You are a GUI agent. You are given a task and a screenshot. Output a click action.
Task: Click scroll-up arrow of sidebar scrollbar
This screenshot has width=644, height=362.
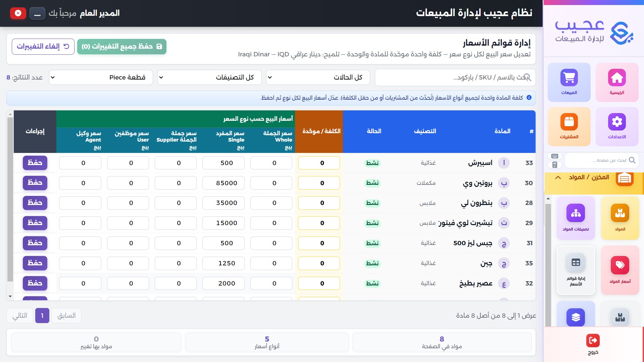pyautogui.click(x=548, y=199)
